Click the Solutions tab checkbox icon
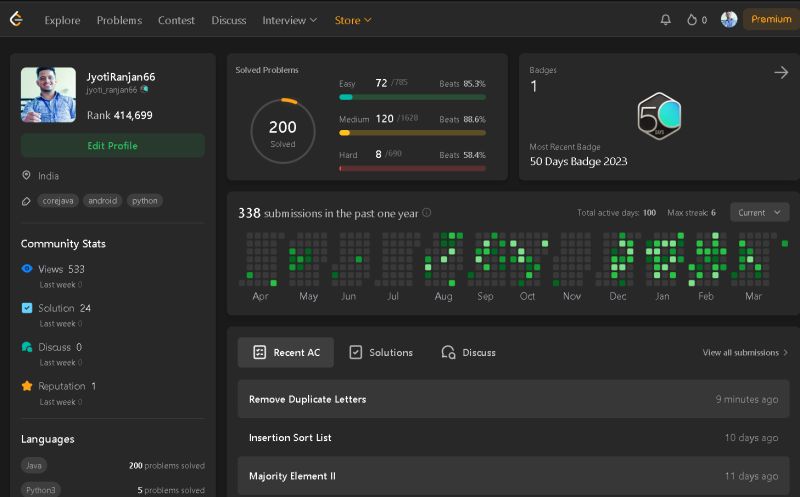 point(356,352)
